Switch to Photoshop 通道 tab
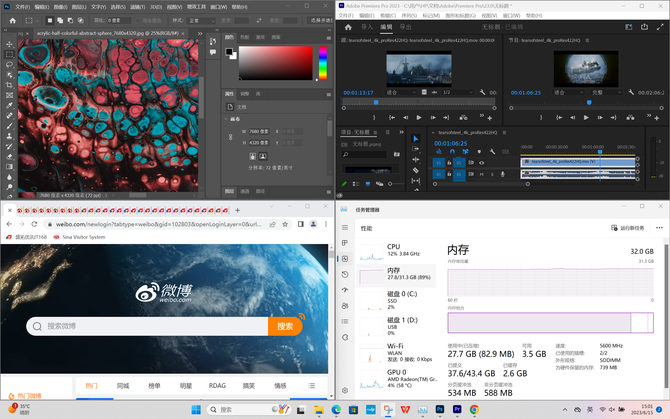 [244, 191]
